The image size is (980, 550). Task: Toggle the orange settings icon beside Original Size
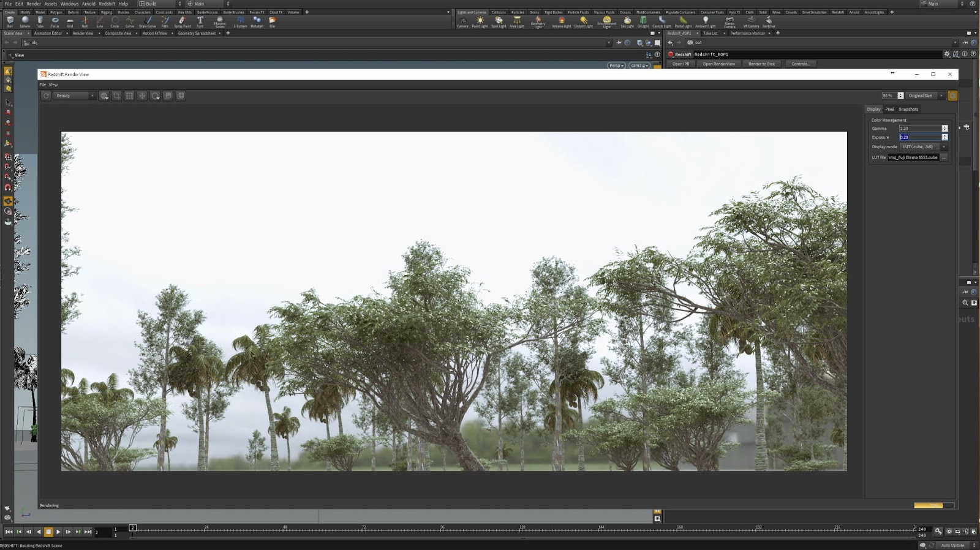tap(952, 96)
